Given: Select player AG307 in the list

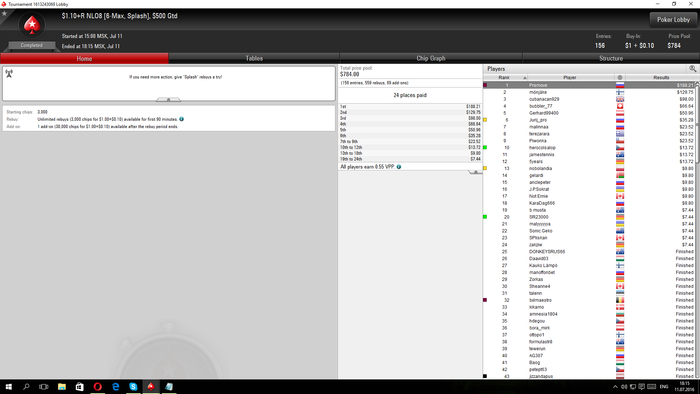Looking at the screenshot, I should coord(589,356).
